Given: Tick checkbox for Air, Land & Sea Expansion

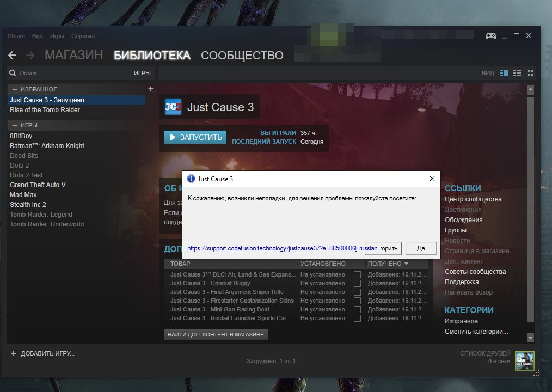Looking at the screenshot, I should (357, 274).
